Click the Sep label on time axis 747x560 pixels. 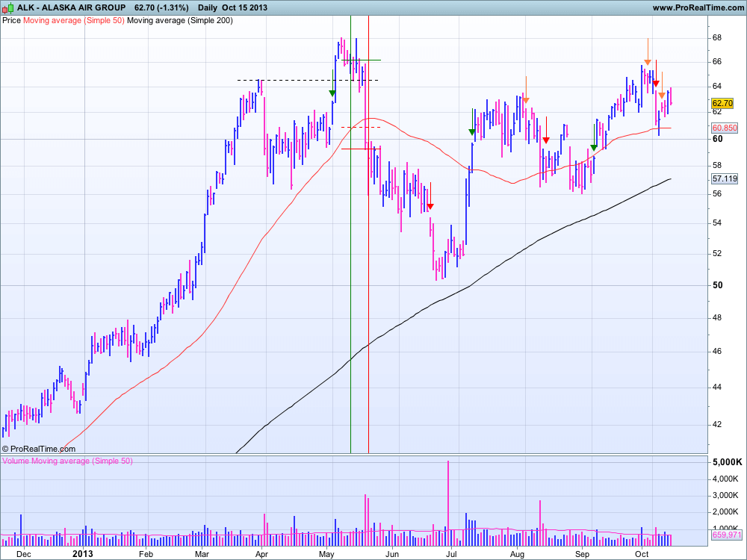(582, 554)
